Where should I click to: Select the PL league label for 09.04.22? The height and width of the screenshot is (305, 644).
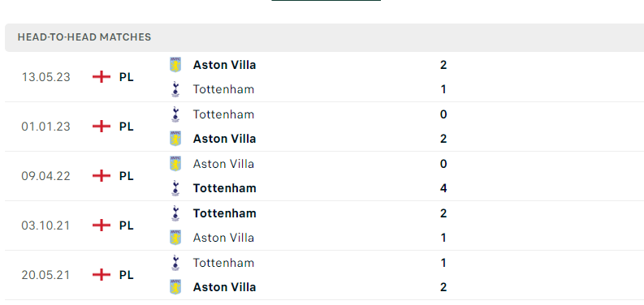[127, 176]
